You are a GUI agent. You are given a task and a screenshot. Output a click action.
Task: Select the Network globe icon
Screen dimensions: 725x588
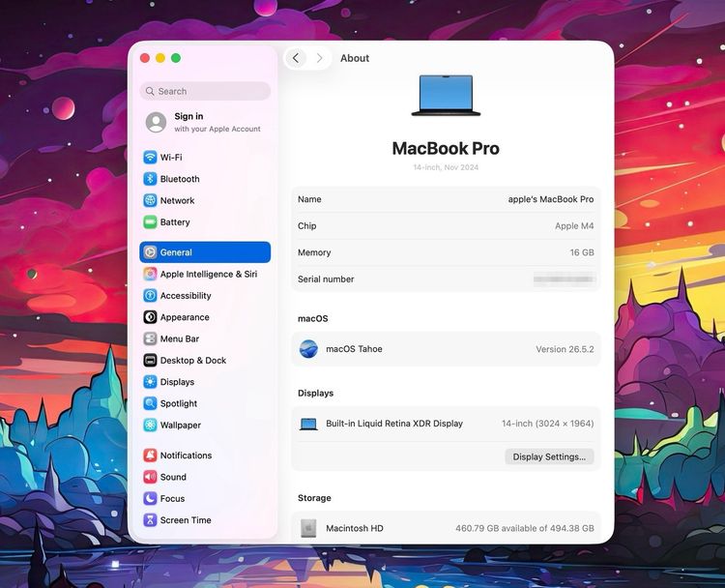pos(150,200)
